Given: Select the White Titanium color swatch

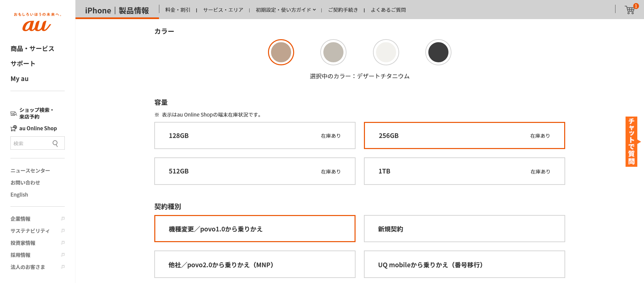Looking at the screenshot, I should pos(386,52).
